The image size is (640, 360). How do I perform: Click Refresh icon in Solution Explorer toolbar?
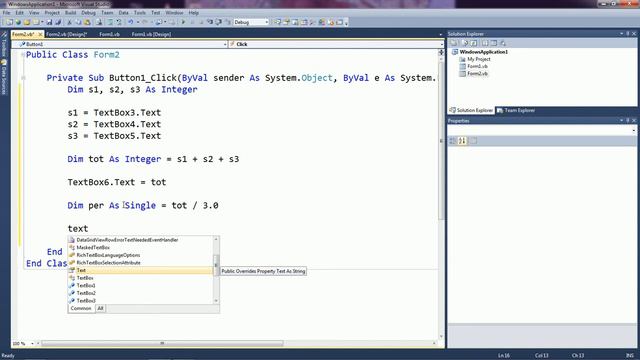coord(473,43)
